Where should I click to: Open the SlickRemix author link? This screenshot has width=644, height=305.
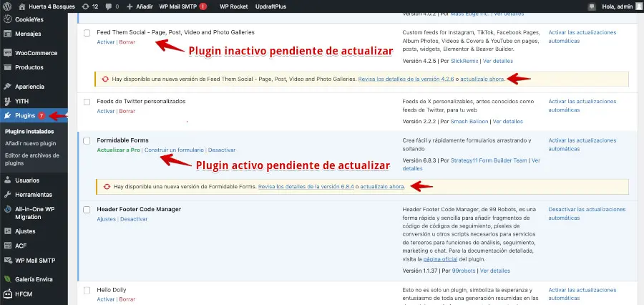(x=464, y=61)
